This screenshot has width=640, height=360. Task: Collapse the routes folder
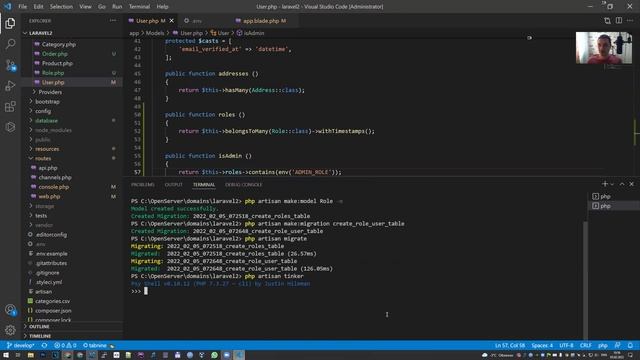(43, 158)
